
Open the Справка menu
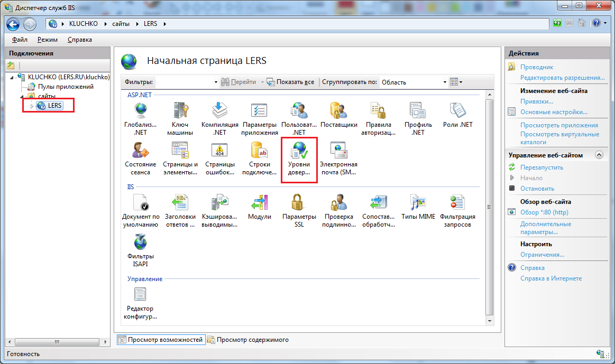80,40
